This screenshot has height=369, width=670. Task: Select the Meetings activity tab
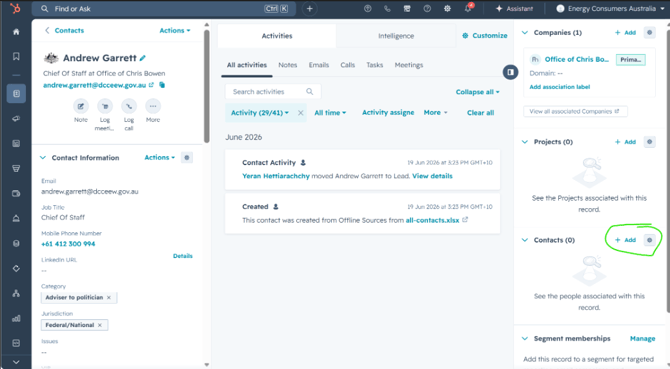(x=408, y=65)
